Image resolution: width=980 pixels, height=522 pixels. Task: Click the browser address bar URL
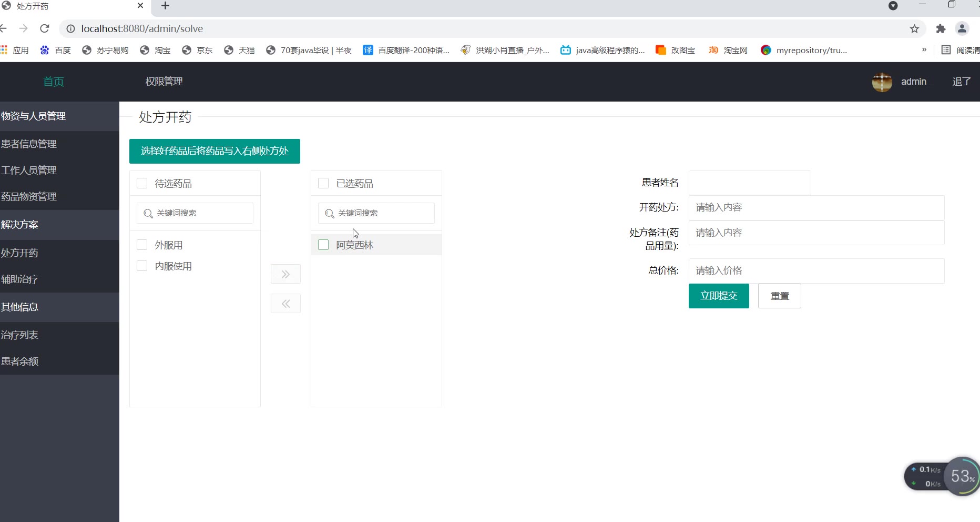click(142, 29)
